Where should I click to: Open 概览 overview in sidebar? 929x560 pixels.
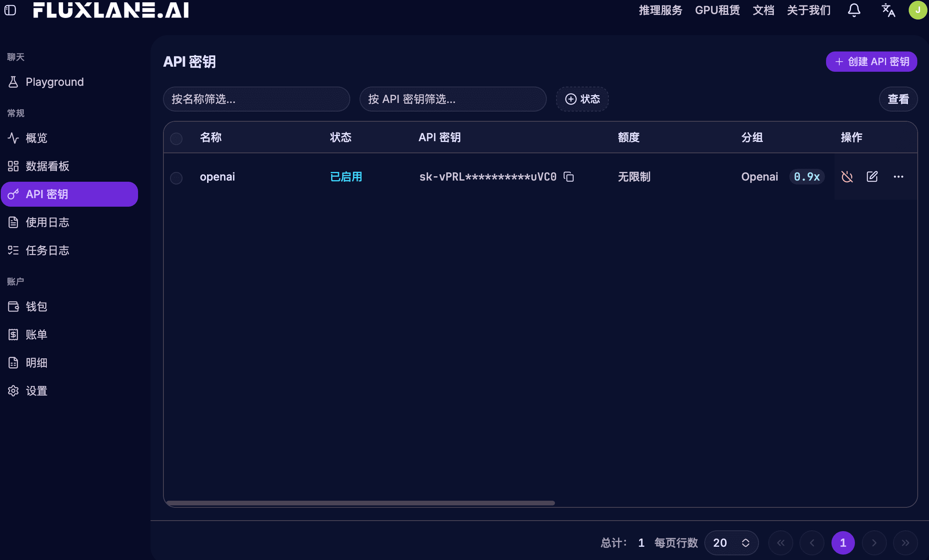(x=69, y=138)
